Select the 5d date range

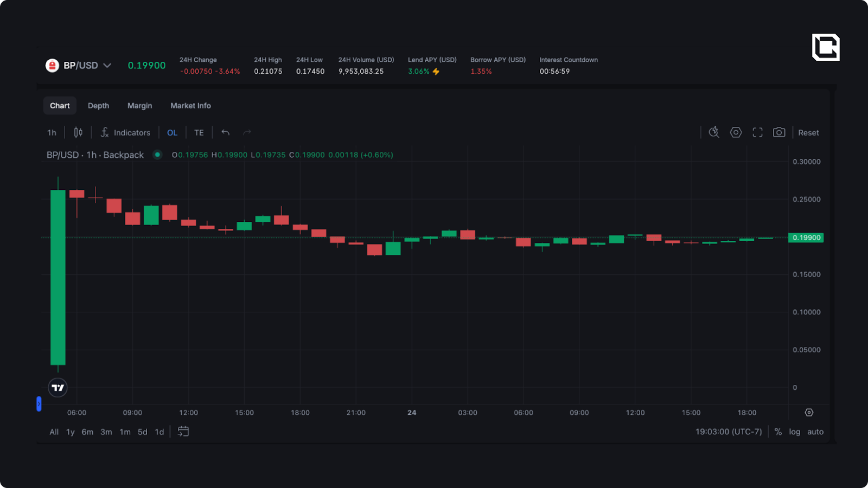142,432
